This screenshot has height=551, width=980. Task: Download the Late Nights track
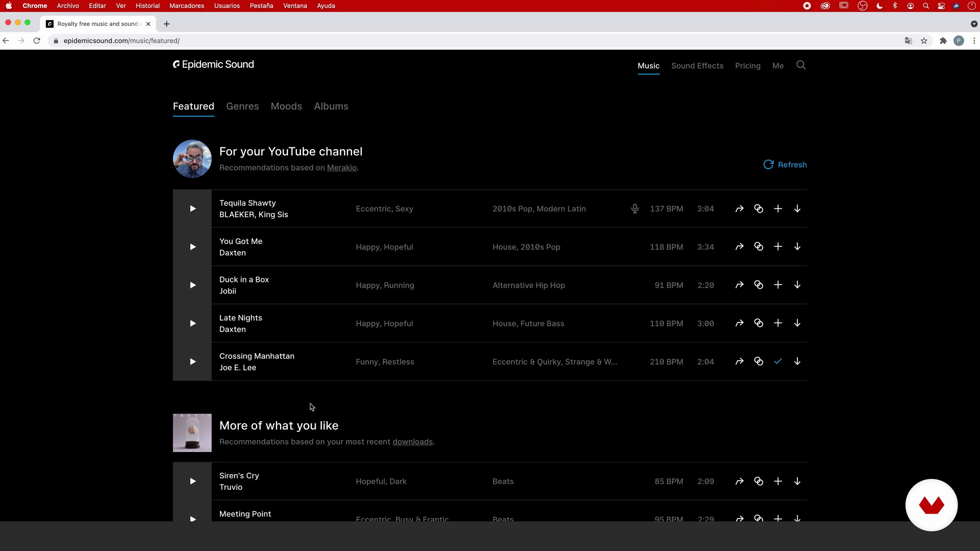[x=797, y=323]
